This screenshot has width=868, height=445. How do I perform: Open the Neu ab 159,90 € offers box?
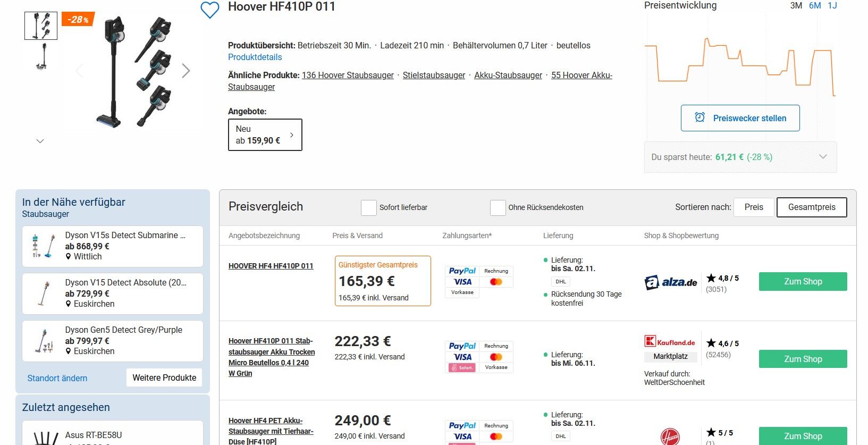click(265, 135)
